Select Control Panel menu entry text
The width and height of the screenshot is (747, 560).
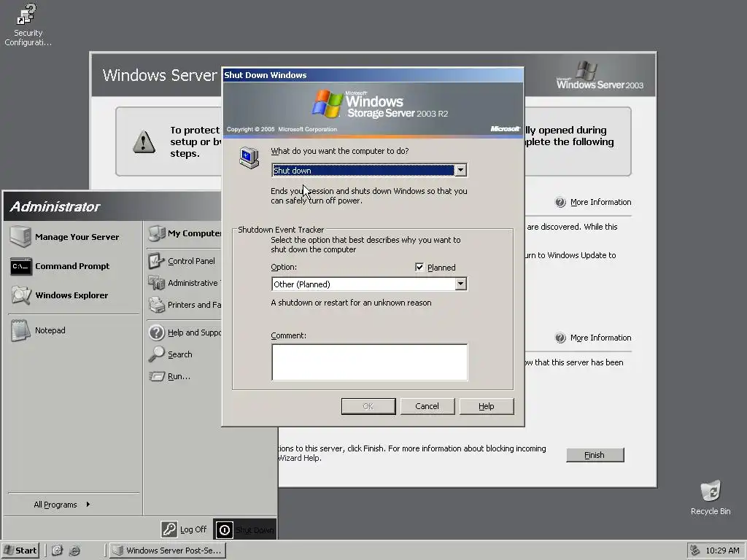tap(191, 261)
